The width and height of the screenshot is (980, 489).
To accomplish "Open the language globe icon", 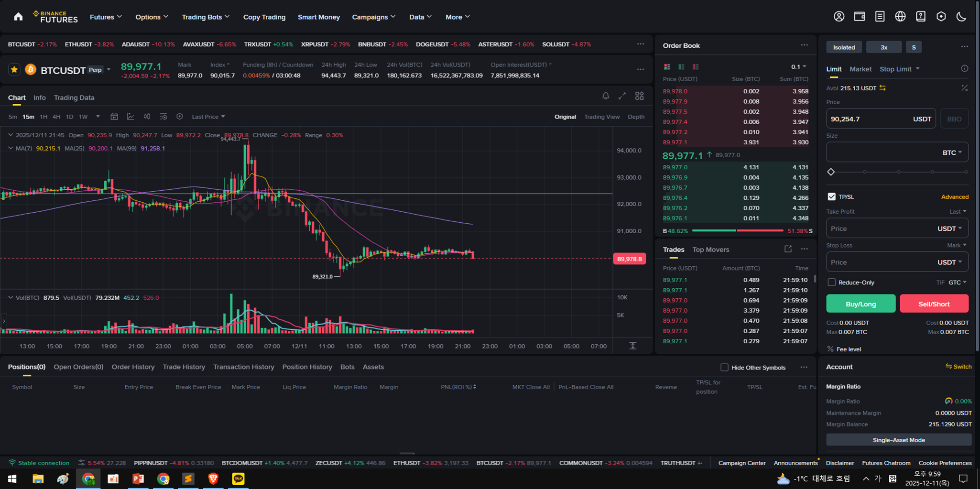I will coord(900,17).
